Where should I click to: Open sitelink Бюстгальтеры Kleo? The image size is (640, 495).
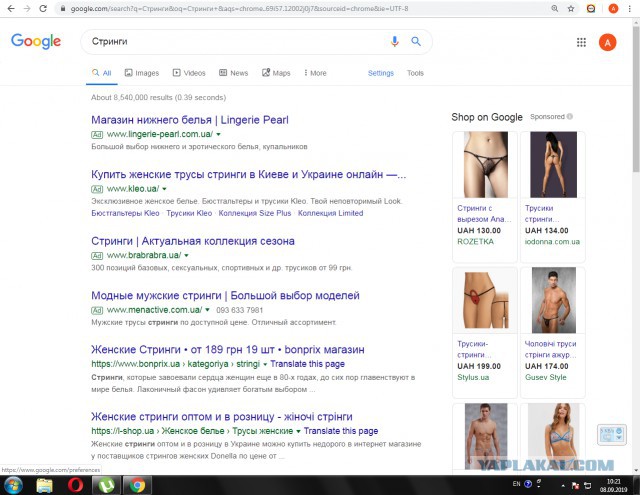pos(125,213)
